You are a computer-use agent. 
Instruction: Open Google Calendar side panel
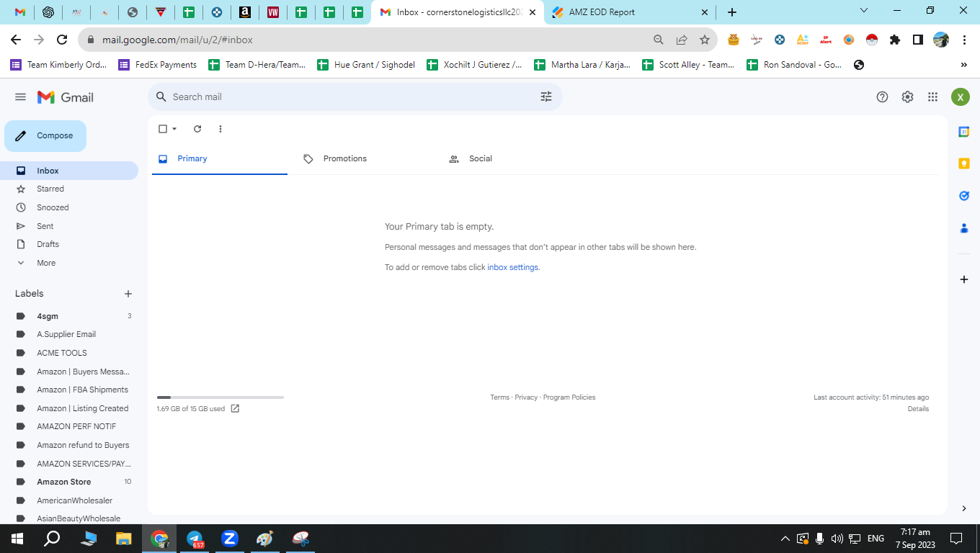tap(964, 132)
